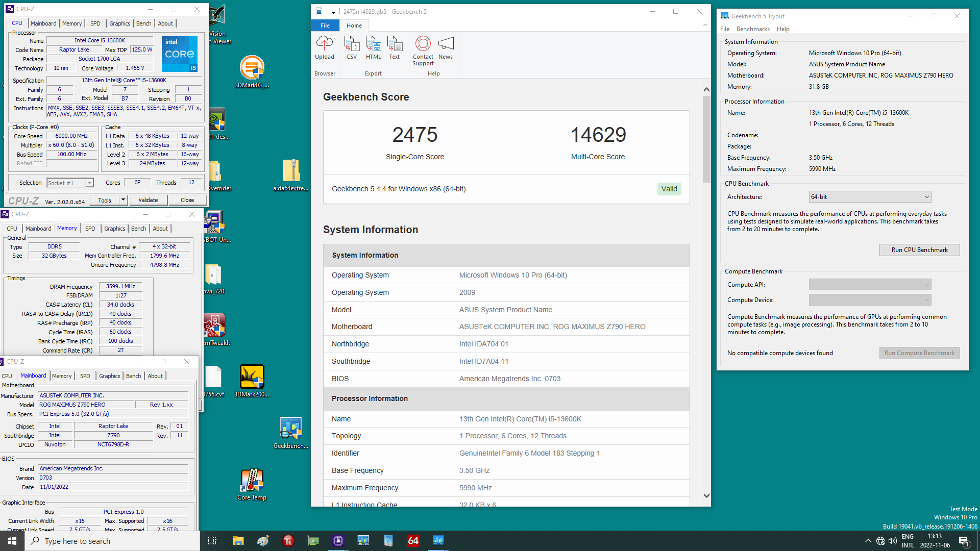
Task: Select the Core Temp desktop icon
Action: click(x=252, y=485)
